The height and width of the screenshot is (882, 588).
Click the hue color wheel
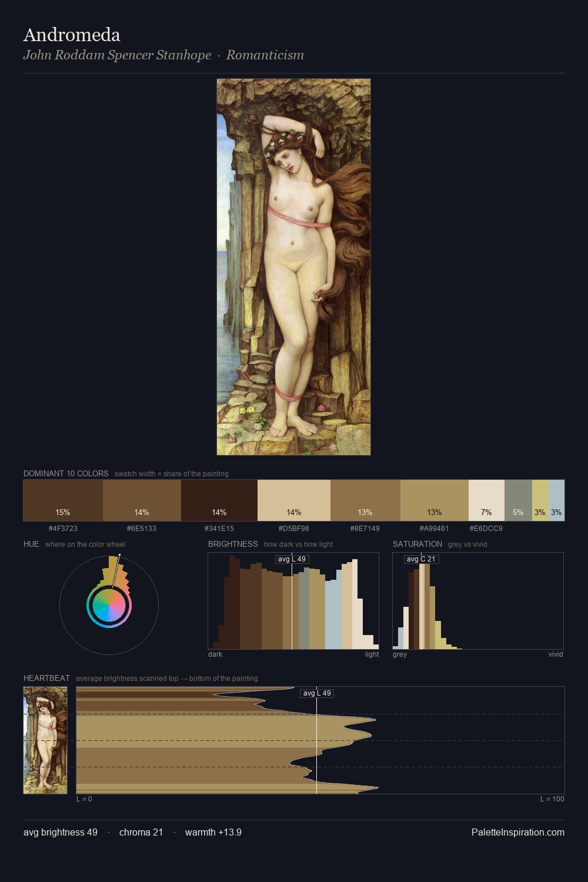tap(109, 606)
